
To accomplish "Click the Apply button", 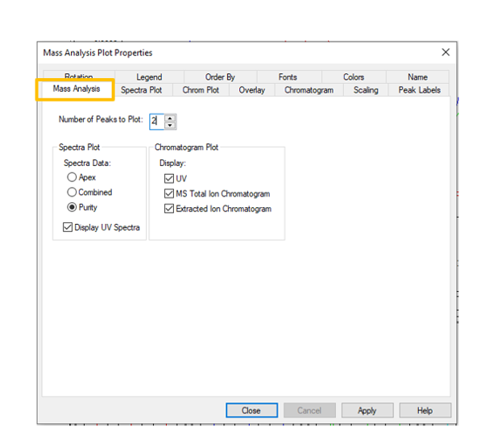I will click(367, 410).
